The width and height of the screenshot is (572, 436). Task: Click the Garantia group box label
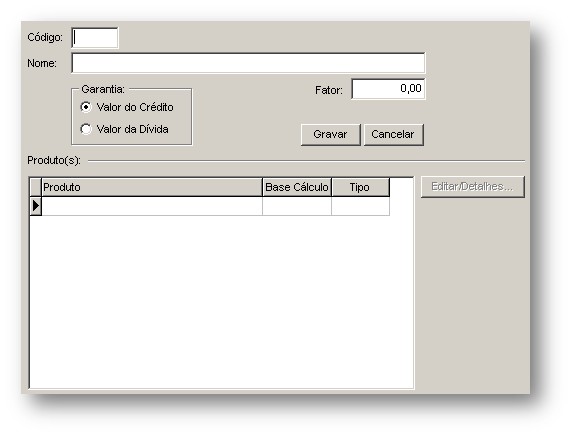(103, 89)
